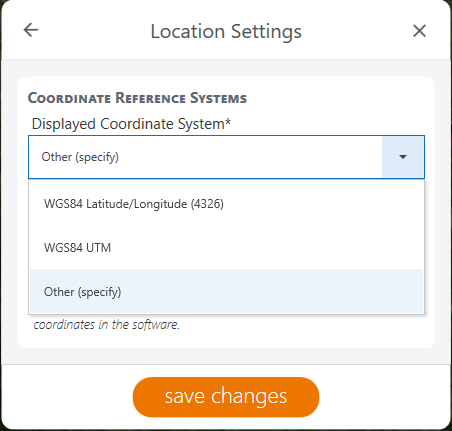The height and width of the screenshot is (431, 452).
Task: Collapse the coordinate system dropdown arrow
Action: pyautogui.click(x=403, y=157)
